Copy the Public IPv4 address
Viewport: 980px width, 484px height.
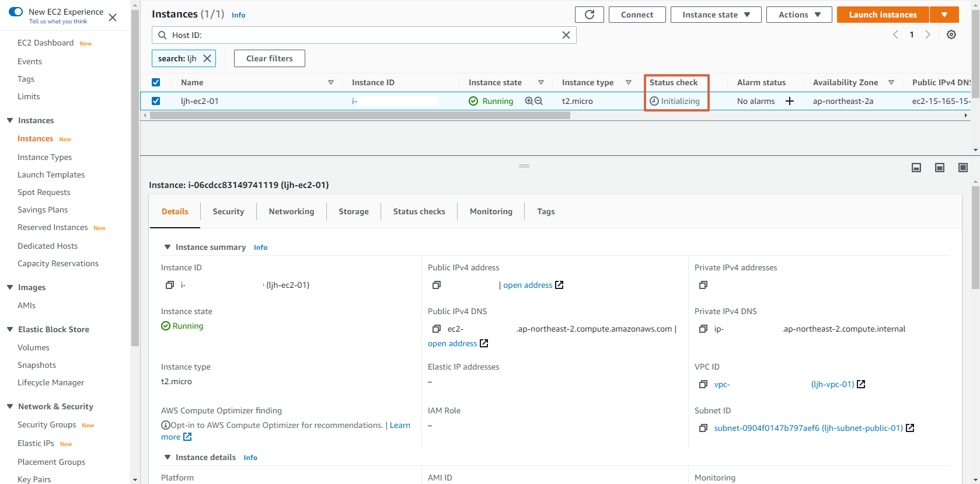[x=437, y=285]
